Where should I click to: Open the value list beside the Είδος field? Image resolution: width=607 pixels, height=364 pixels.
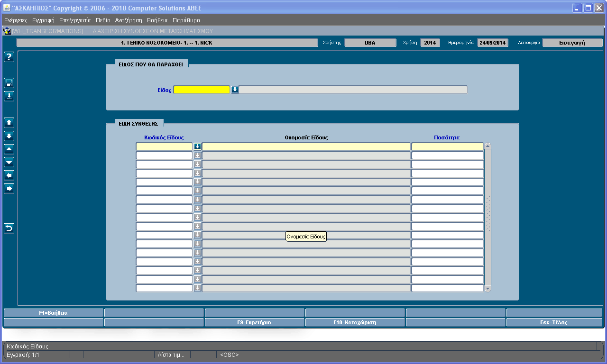235,90
